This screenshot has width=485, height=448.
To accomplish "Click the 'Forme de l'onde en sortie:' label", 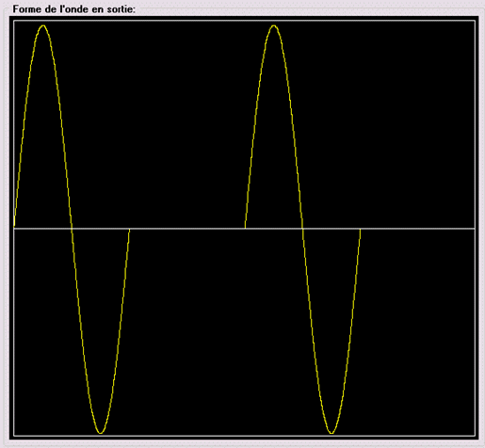I will point(73,8).
